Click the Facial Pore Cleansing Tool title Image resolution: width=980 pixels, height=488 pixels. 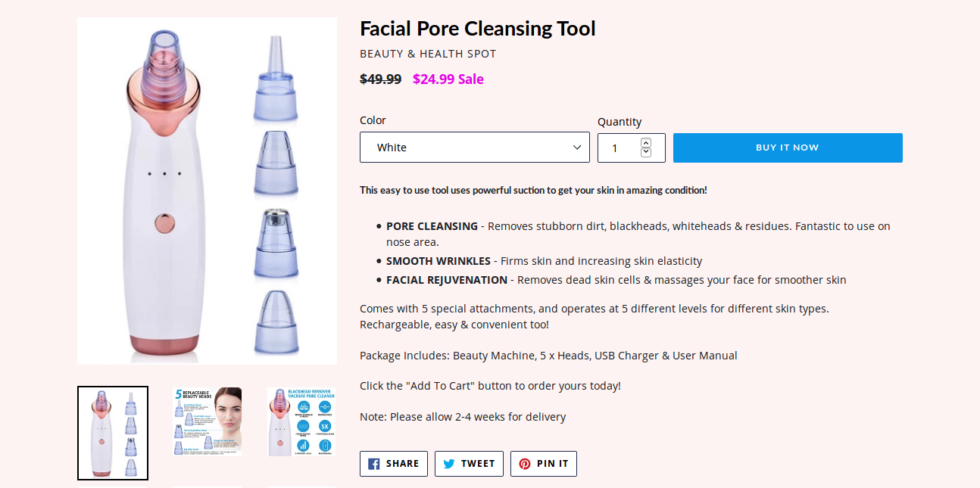tap(477, 29)
